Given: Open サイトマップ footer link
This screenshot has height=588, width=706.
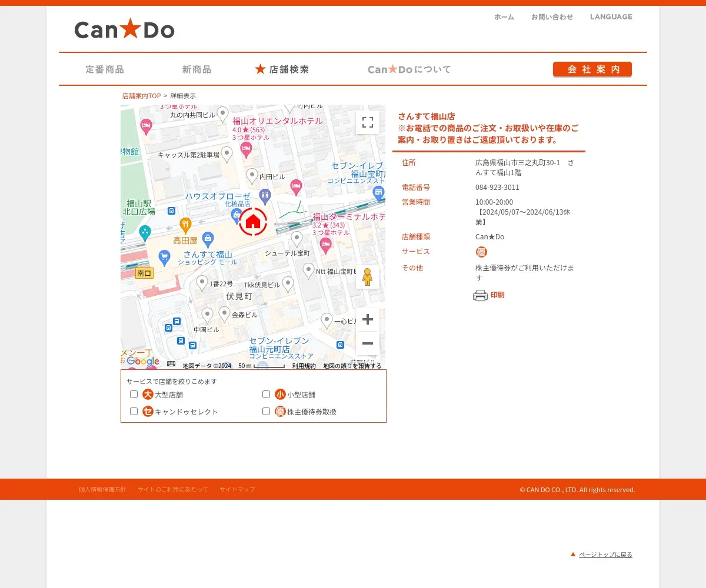Looking at the screenshot, I should (x=238, y=489).
